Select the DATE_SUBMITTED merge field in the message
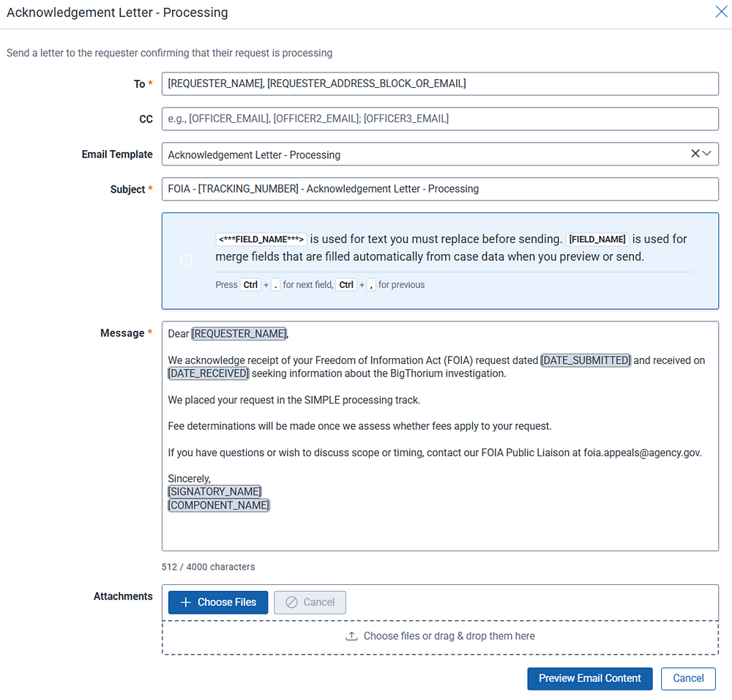The height and width of the screenshot is (700, 732). pos(586,360)
